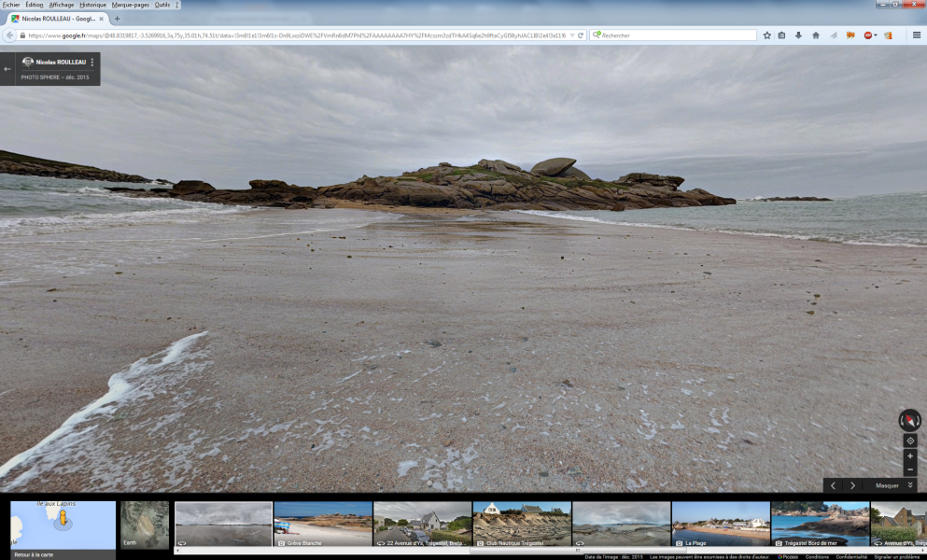This screenshot has height=560, width=927.
Task: Zoom in with the plus button
Action: [910, 455]
